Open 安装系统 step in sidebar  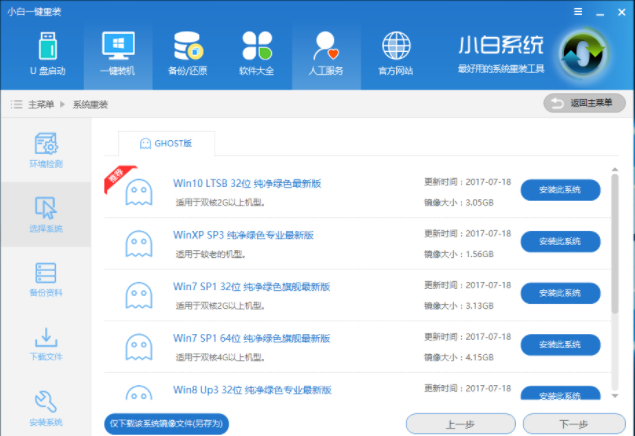click(x=45, y=406)
